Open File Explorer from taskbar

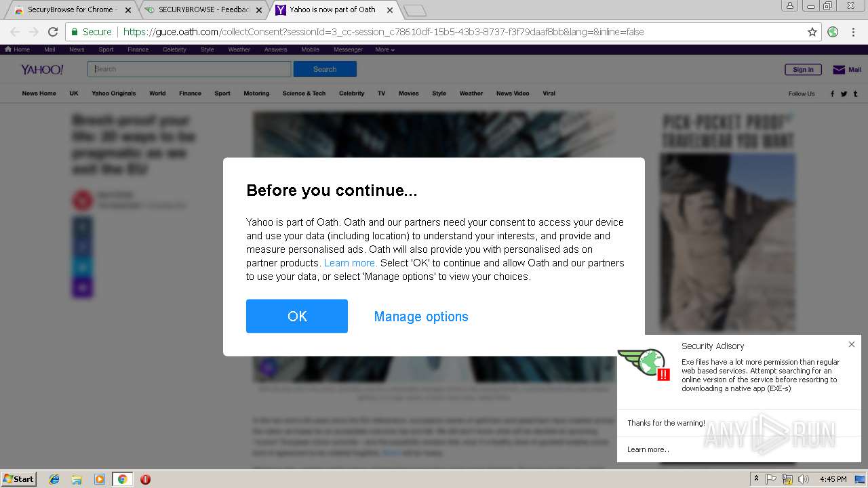(77, 479)
